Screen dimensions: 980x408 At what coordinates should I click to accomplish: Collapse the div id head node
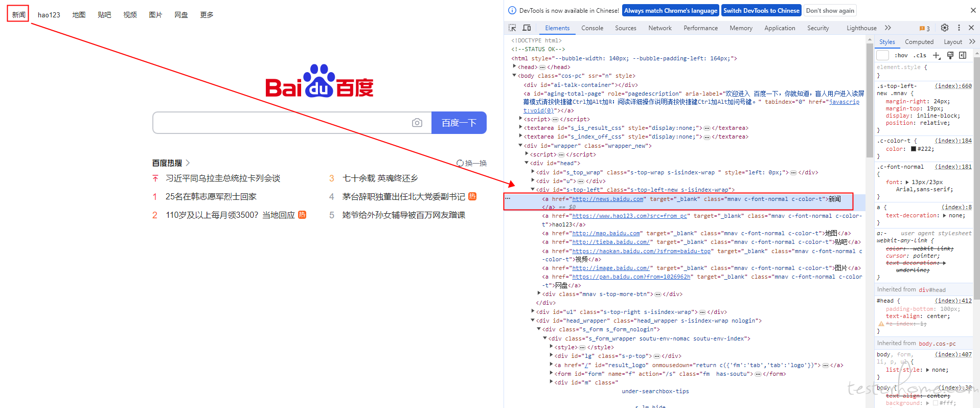pos(527,163)
